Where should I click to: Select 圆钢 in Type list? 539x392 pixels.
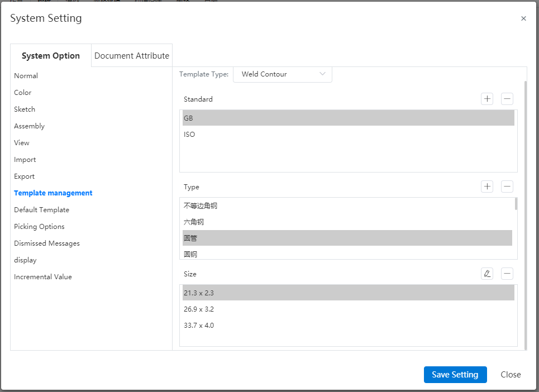[x=347, y=254]
